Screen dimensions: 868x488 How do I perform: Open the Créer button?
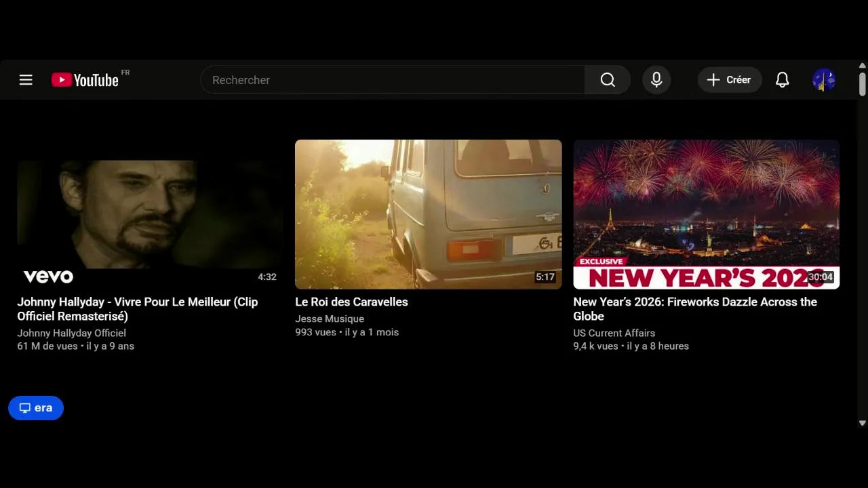tap(730, 80)
